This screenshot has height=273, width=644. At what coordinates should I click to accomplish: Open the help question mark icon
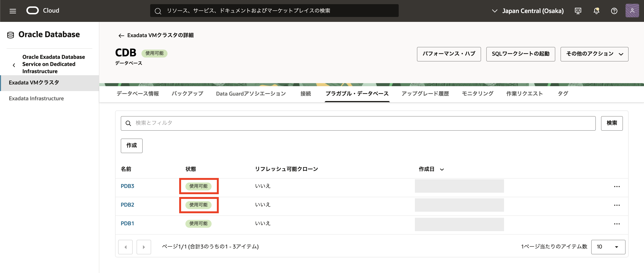[614, 11]
